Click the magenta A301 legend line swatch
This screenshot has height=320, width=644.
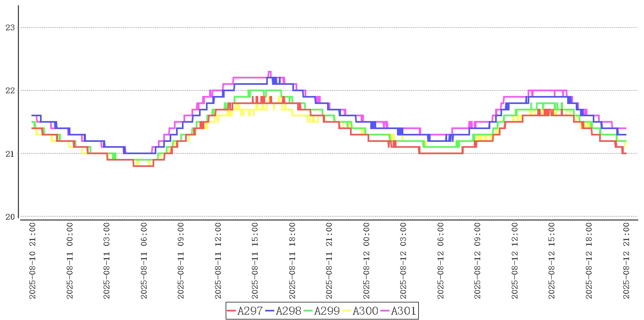click(385, 311)
